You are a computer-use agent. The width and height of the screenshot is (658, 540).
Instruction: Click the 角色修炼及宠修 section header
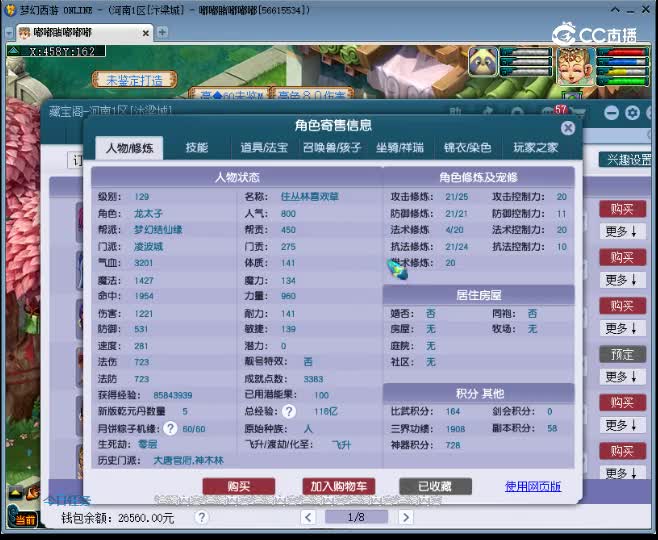[x=478, y=177]
